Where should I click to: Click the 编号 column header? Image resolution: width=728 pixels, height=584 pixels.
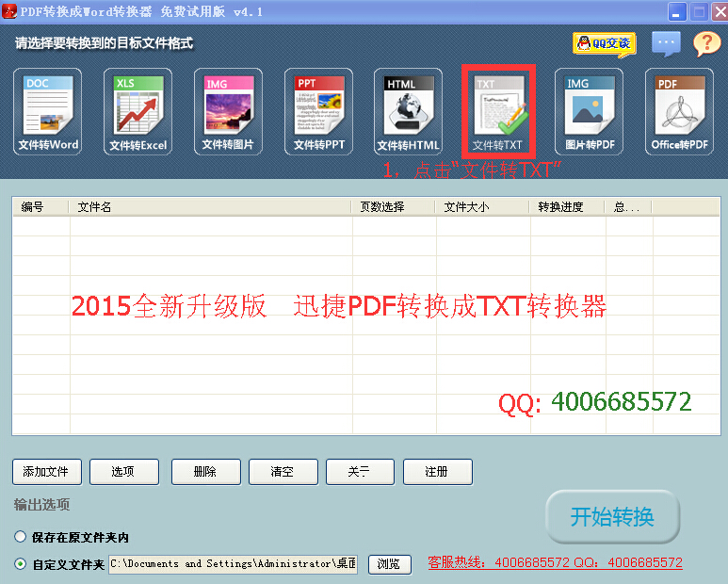tap(40, 206)
